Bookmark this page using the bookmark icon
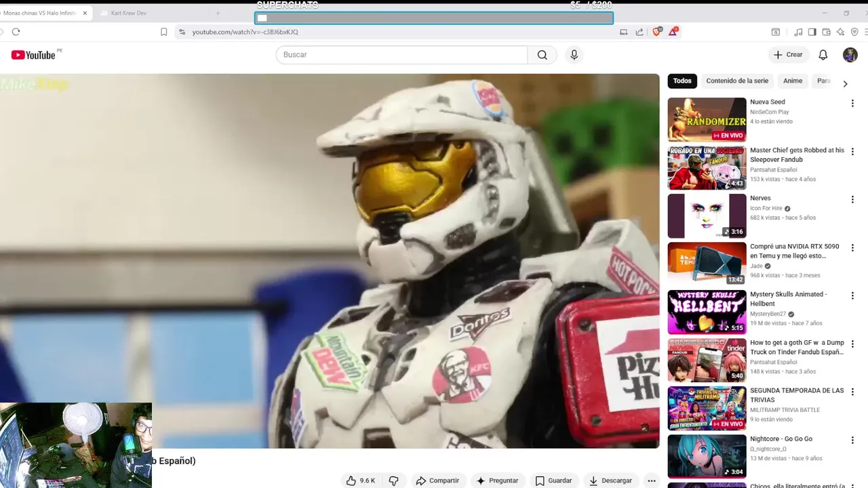 [x=163, y=32]
